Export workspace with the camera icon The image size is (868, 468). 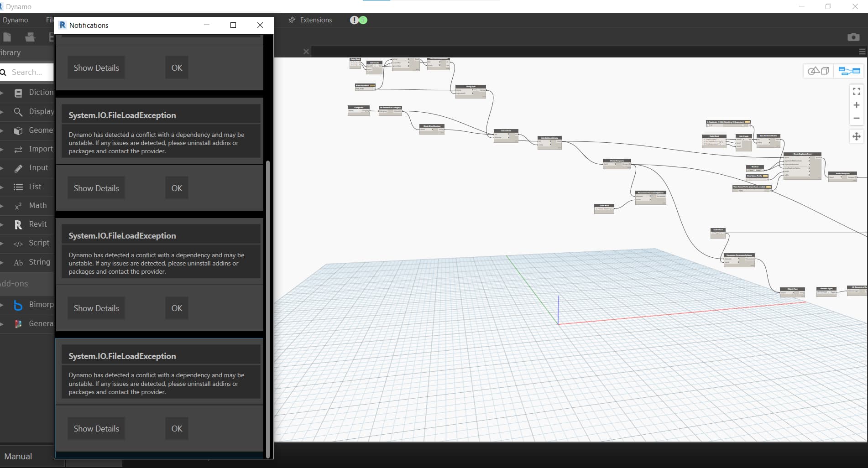853,37
